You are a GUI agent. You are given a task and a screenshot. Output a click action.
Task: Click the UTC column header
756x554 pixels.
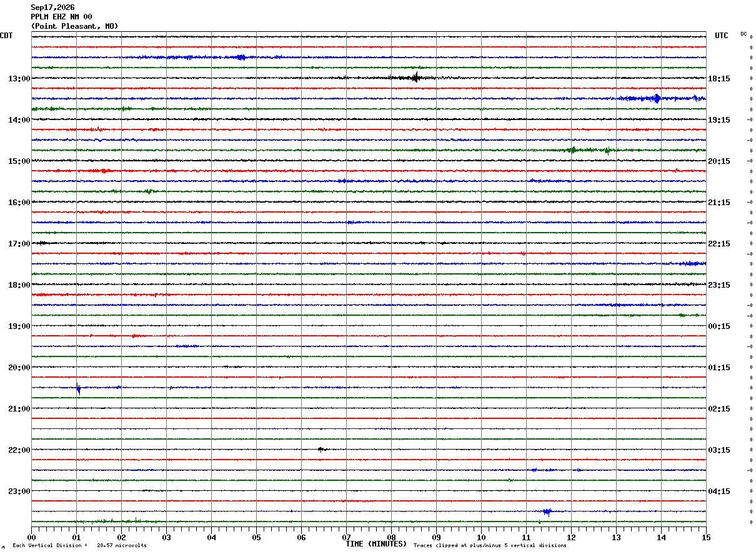click(x=722, y=36)
